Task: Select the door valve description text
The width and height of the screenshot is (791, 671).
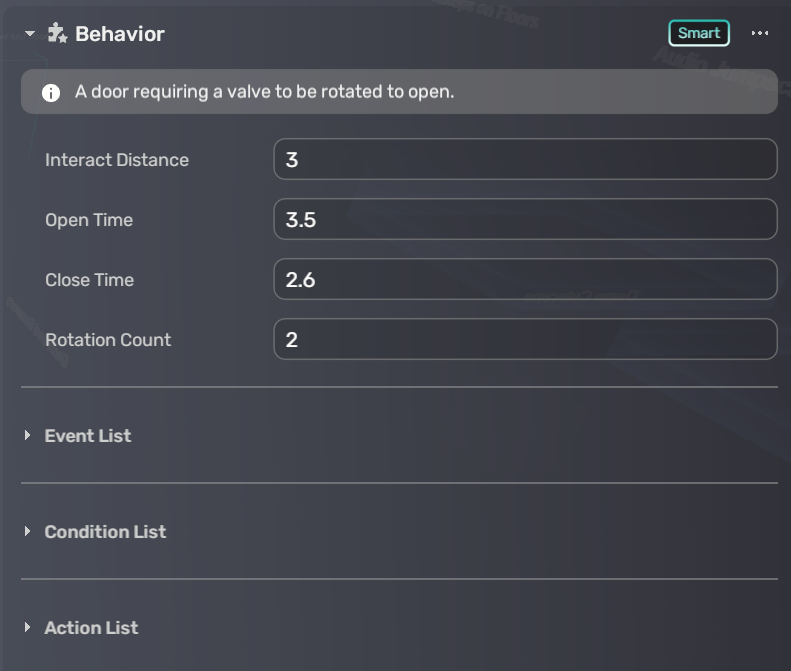Action: tap(264, 92)
